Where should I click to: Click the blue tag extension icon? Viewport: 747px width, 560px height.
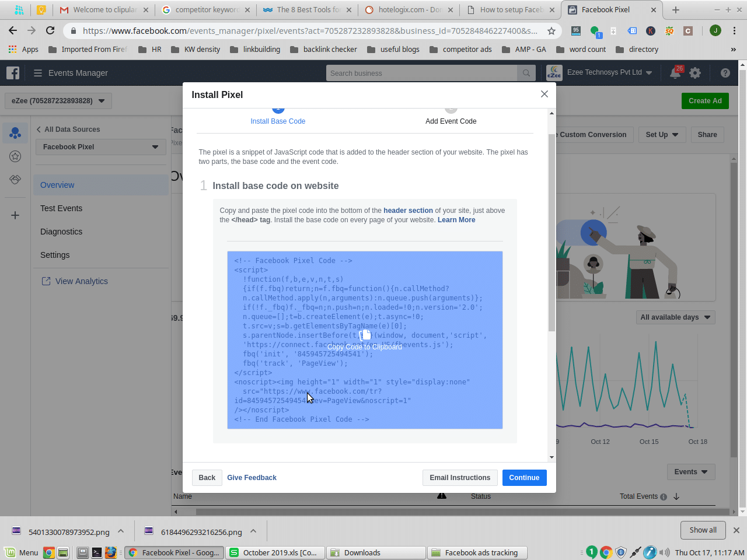point(632,31)
